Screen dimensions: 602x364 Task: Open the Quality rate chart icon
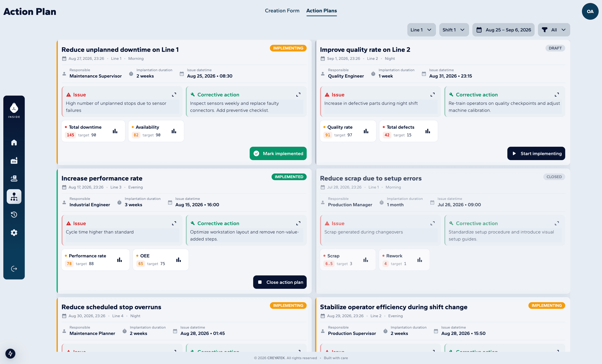click(x=366, y=131)
